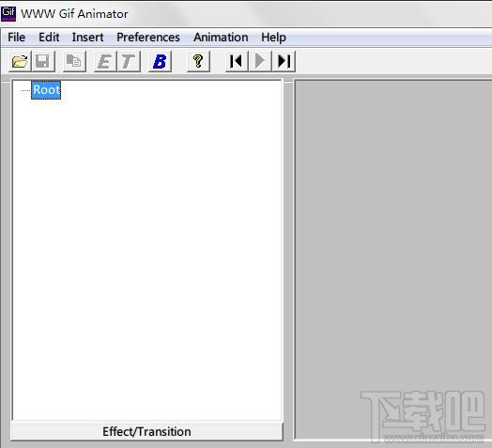Click the Copy documents toolbar icon

click(x=74, y=61)
